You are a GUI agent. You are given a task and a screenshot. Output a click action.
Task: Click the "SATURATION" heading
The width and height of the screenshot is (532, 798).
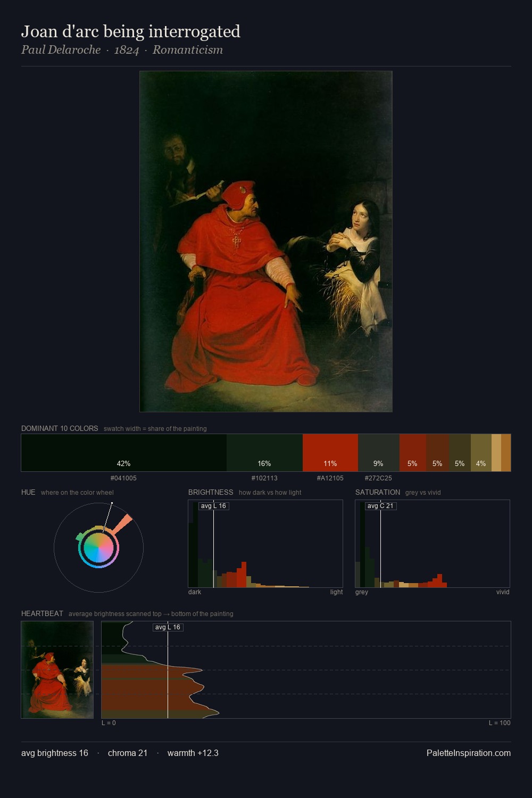click(x=378, y=492)
